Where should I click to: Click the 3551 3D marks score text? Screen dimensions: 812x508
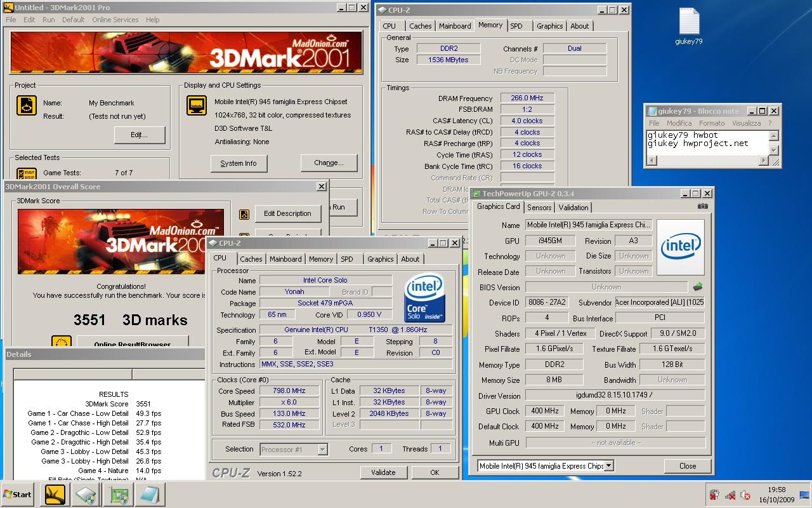(131, 320)
